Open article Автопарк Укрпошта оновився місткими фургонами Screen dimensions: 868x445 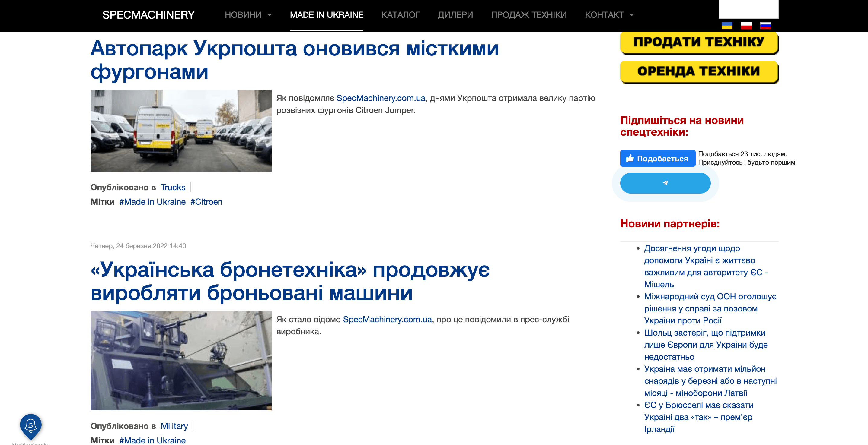point(295,60)
